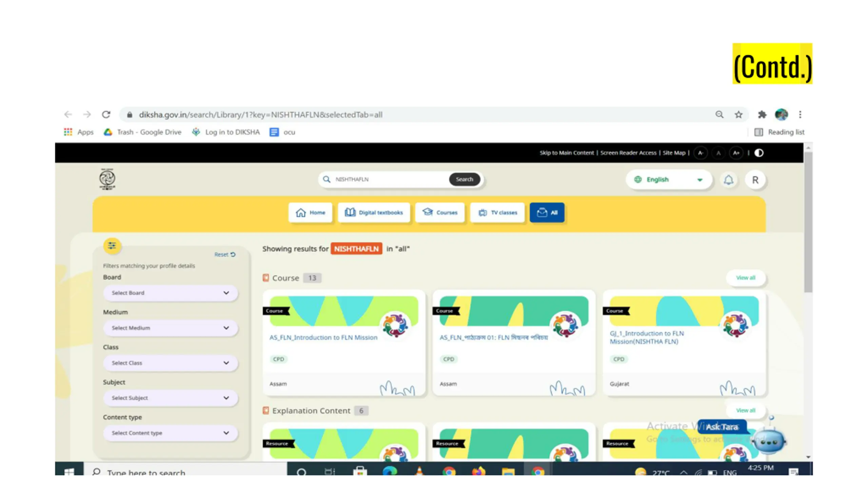The height and width of the screenshot is (488, 868).
Task: Click the dark Search button
Action: coord(464,179)
